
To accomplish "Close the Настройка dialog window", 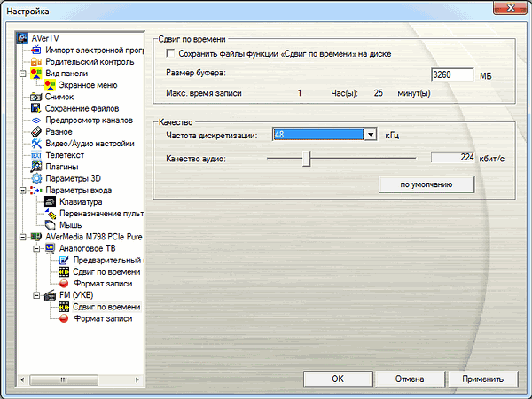I will [x=510, y=7].
